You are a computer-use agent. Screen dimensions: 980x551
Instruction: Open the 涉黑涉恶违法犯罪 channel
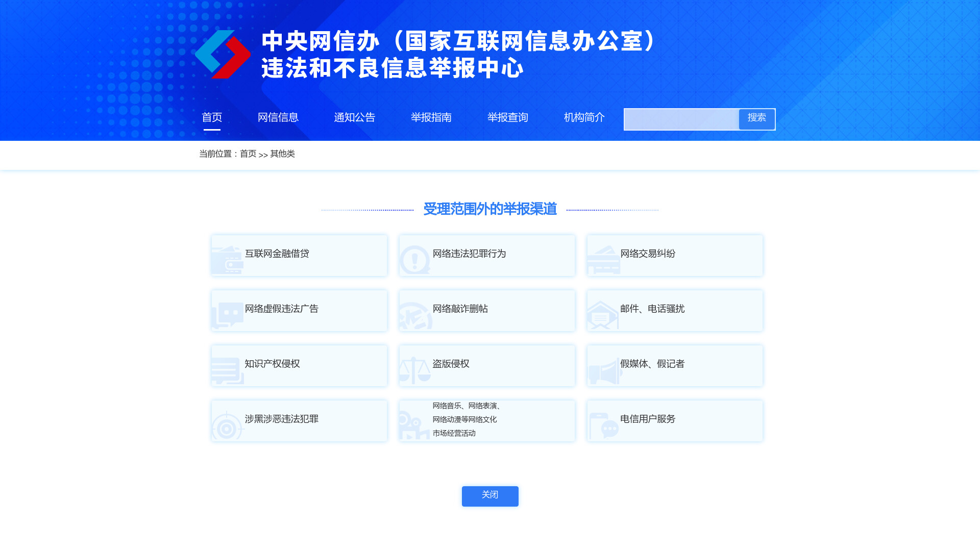tap(300, 421)
